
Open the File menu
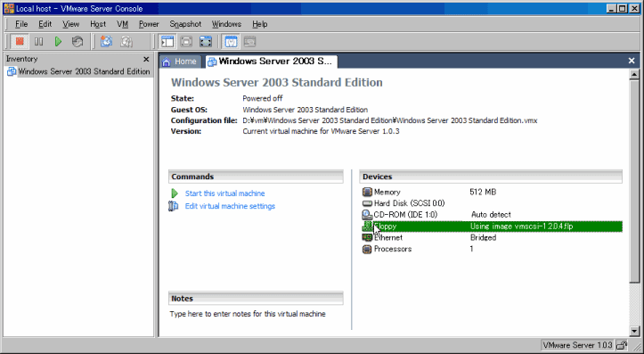click(x=21, y=24)
